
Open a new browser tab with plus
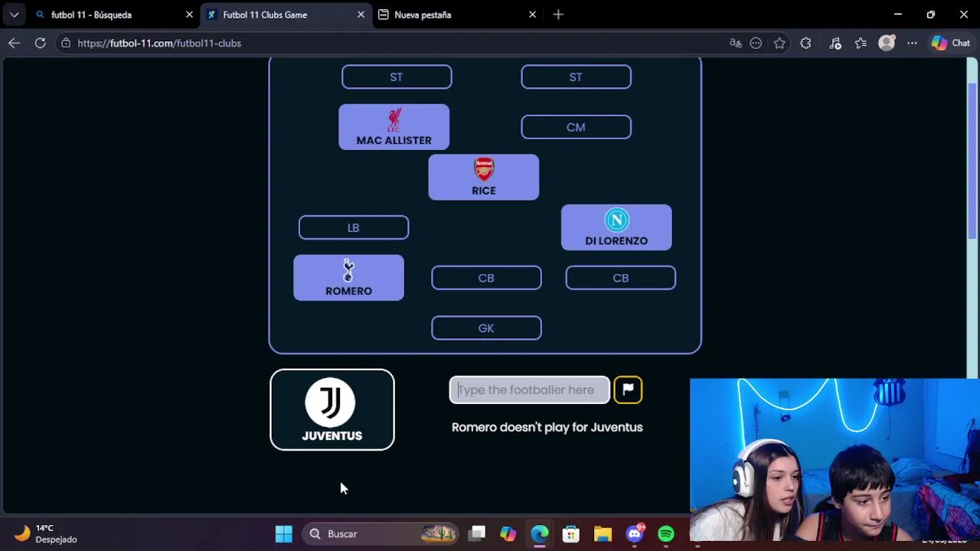(x=558, y=15)
